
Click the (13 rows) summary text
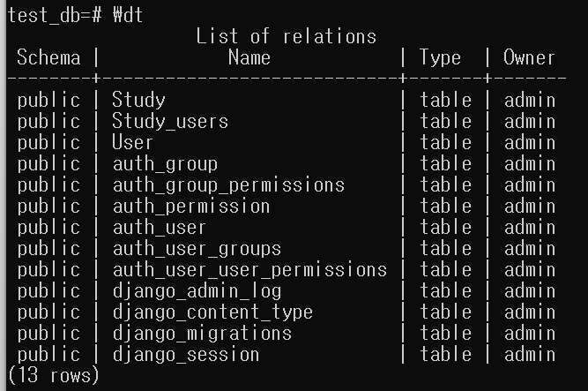point(53,376)
